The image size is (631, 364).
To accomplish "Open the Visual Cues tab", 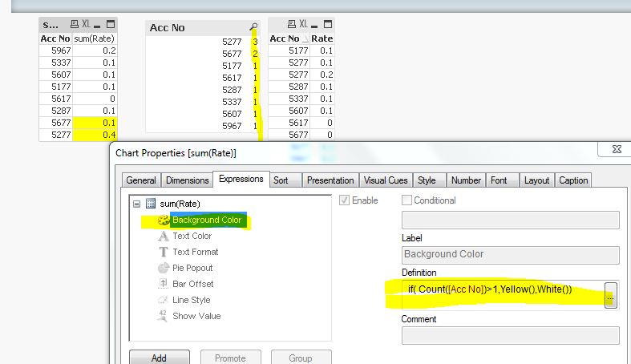I will pyautogui.click(x=386, y=180).
